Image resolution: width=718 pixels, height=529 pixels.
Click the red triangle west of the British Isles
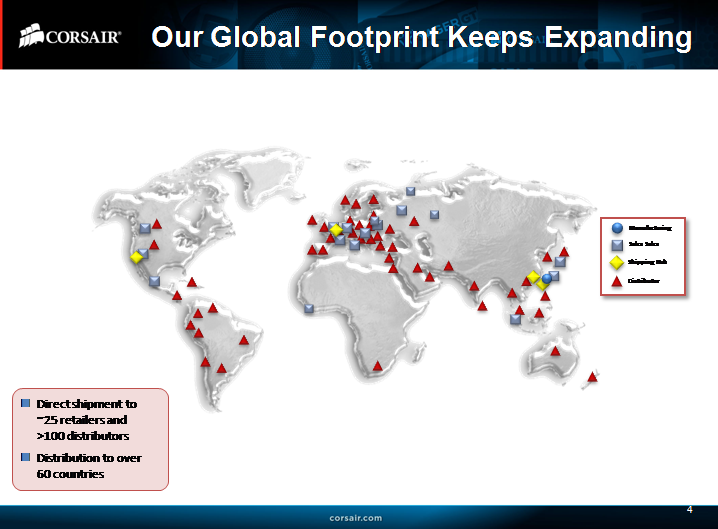click(312, 220)
